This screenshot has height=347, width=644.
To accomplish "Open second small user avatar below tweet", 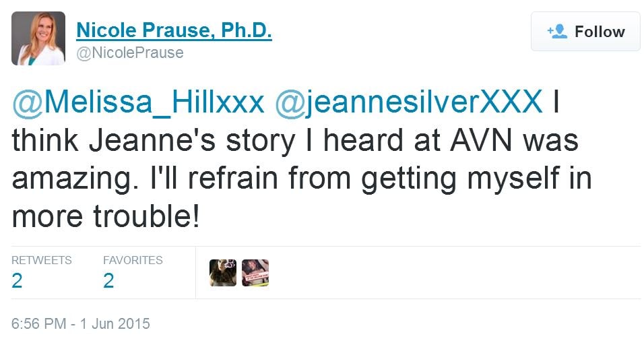I will coord(255,273).
